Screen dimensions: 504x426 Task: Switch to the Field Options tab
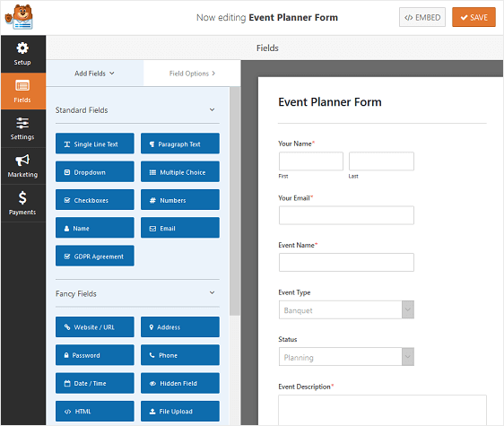point(192,74)
